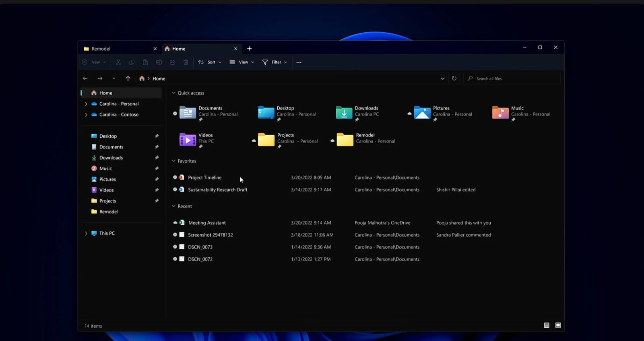This screenshot has width=644, height=341.
Task: Open the See more ellipsis menu
Action: point(299,62)
